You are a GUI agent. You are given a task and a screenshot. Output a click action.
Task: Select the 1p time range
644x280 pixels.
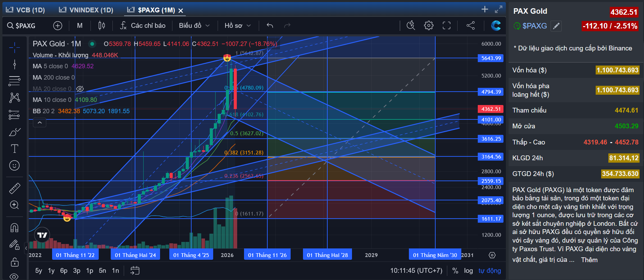(x=89, y=271)
